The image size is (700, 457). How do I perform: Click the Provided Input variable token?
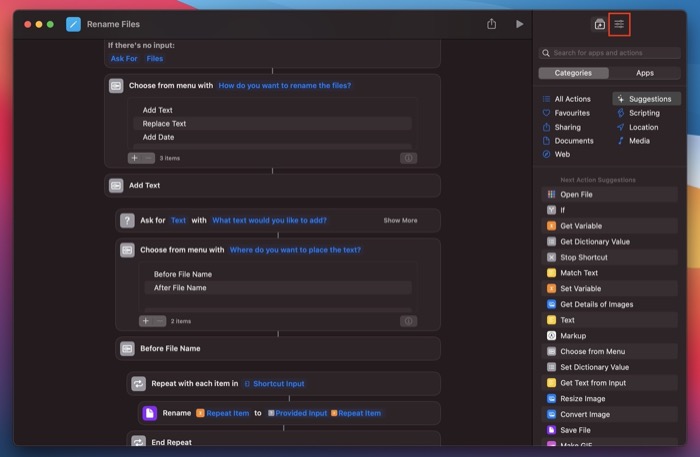click(x=297, y=413)
